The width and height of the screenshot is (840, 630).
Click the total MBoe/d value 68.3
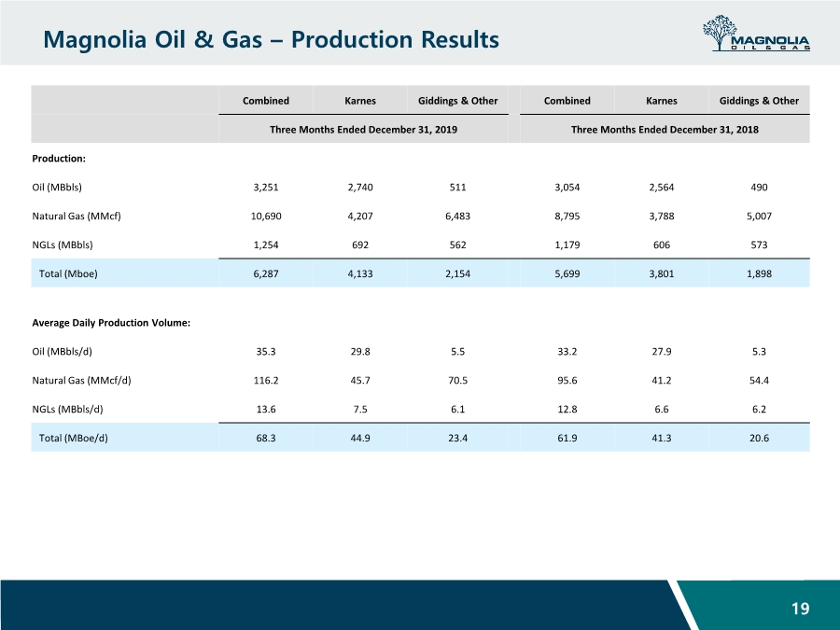[266, 439]
